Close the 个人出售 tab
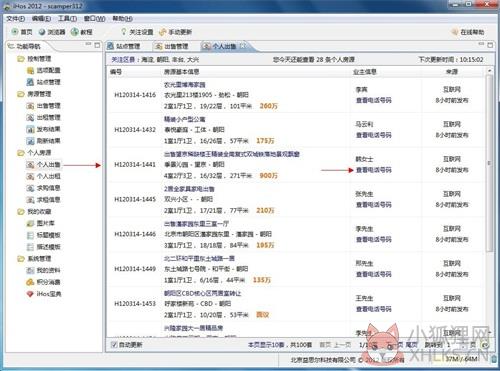Viewport: 500px width, 371px height. [243, 46]
